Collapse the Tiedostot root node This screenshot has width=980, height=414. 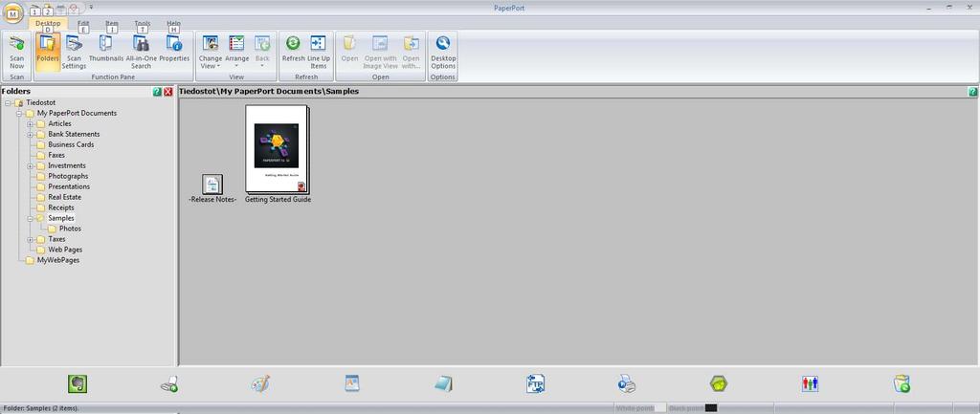click(8, 103)
